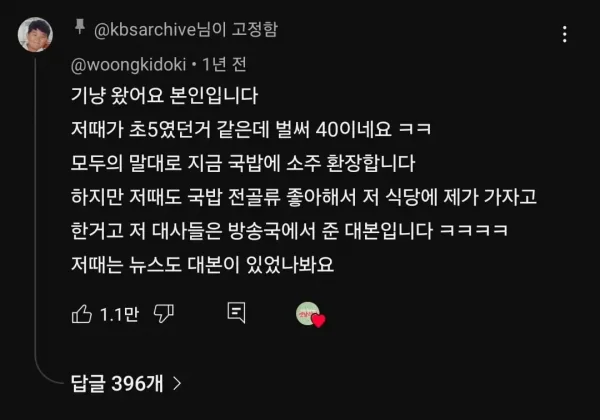The width and height of the screenshot is (600, 420).
Task: Click the pin icon beside @kbsarchive
Action: [x=80, y=26]
